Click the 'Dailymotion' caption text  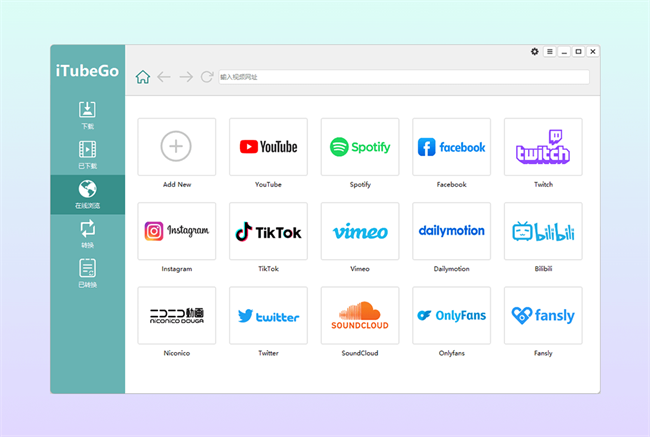(x=451, y=269)
